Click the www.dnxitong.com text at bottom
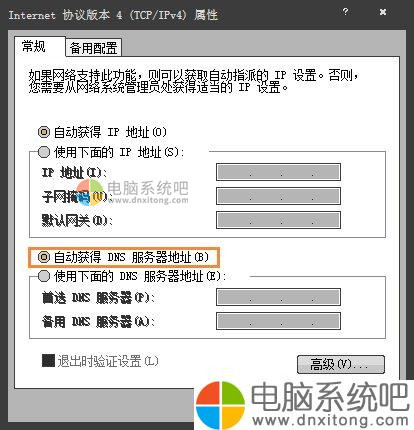This screenshot has height=430, width=414. click(330, 421)
